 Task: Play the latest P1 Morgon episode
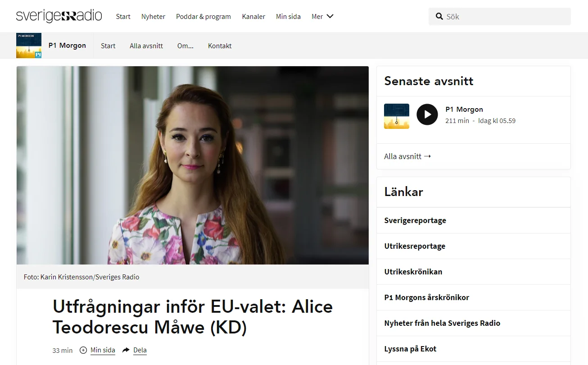[x=427, y=114]
